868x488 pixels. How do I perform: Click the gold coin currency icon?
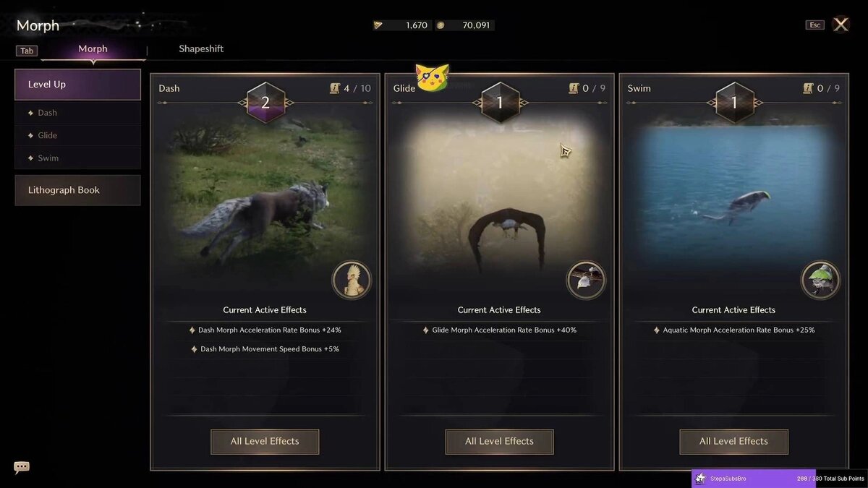click(441, 25)
